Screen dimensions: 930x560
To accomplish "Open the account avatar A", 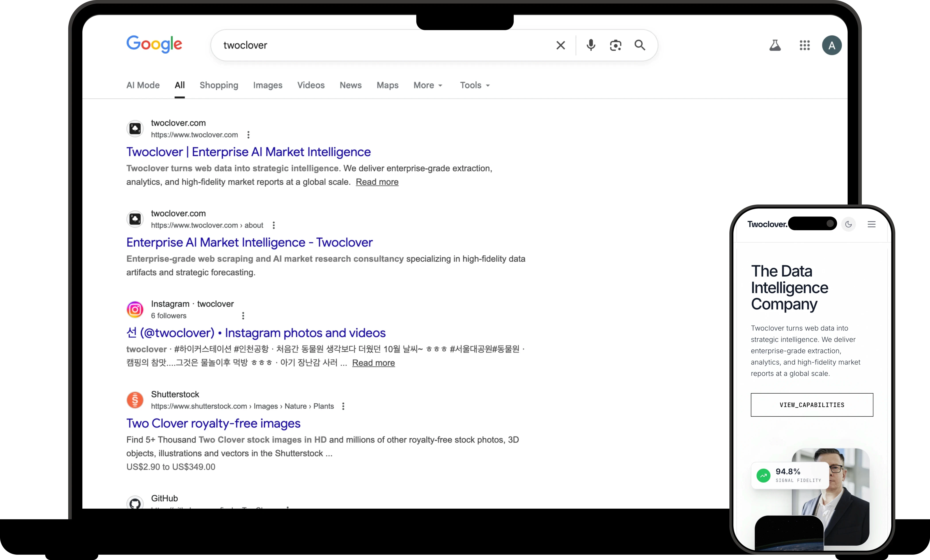I will [831, 45].
